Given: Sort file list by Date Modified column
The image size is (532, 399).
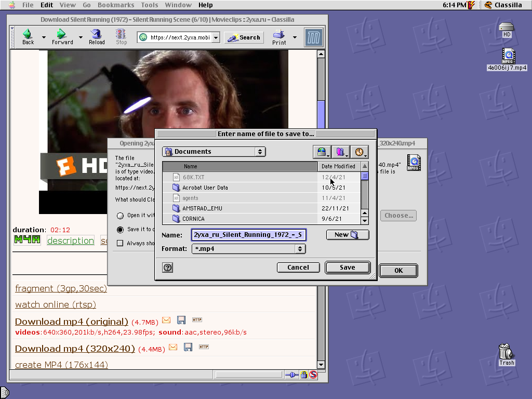Looking at the screenshot, I should coord(339,166).
